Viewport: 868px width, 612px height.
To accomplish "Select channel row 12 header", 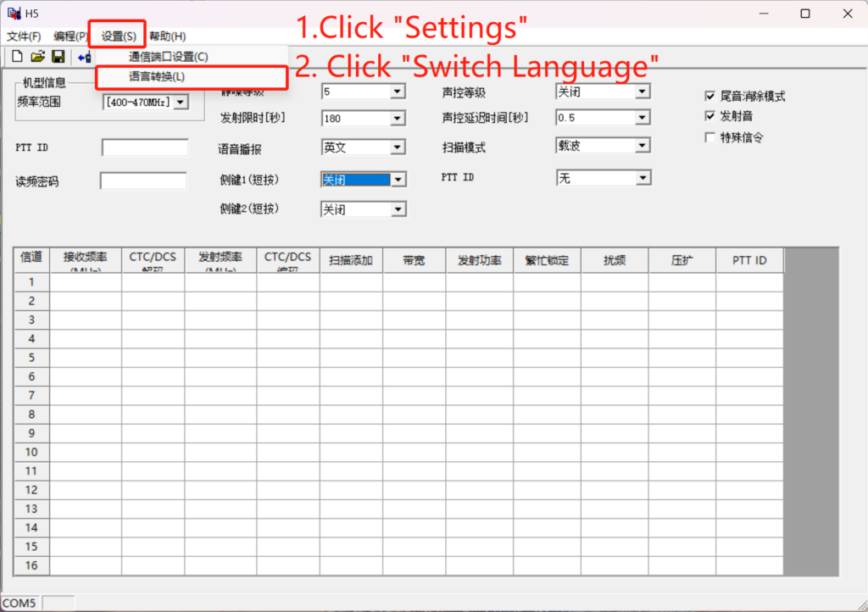I will point(31,490).
